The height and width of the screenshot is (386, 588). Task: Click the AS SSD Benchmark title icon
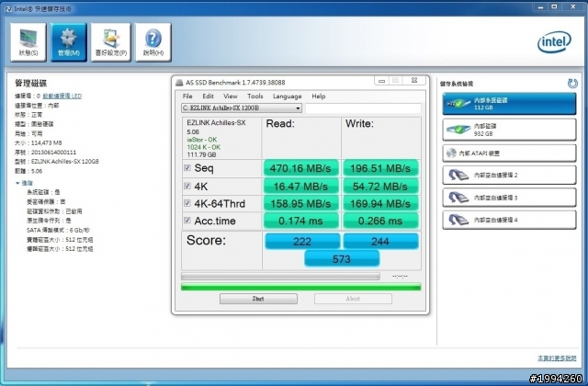pos(180,82)
